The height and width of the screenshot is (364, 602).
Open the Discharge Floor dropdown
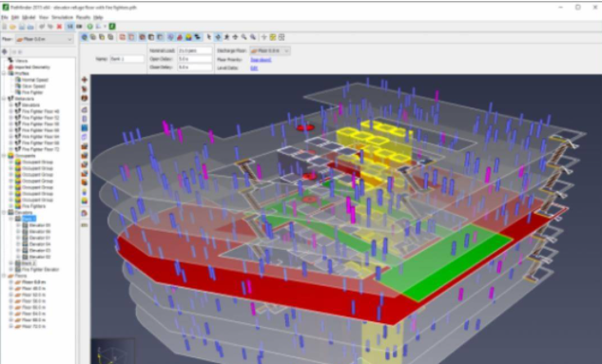coord(270,50)
